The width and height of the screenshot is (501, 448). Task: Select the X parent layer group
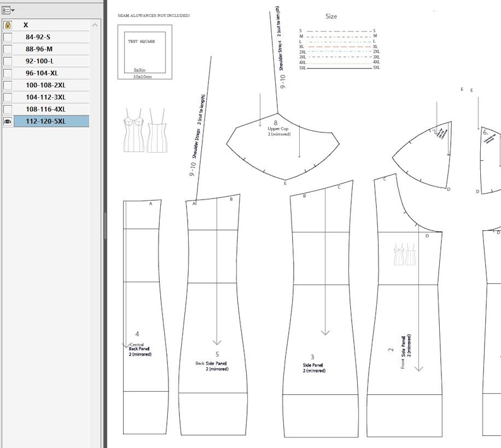51,25
